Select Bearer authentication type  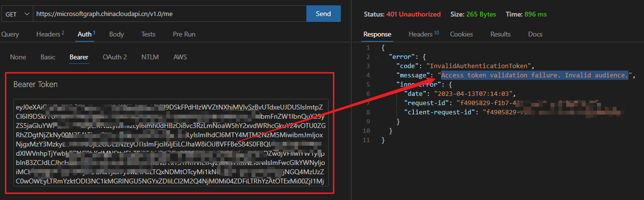(x=79, y=57)
